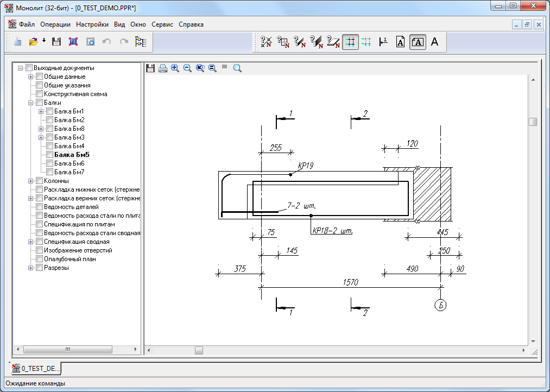
Task: Expand the Балка Бм1 tree node
Action: click(x=42, y=111)
